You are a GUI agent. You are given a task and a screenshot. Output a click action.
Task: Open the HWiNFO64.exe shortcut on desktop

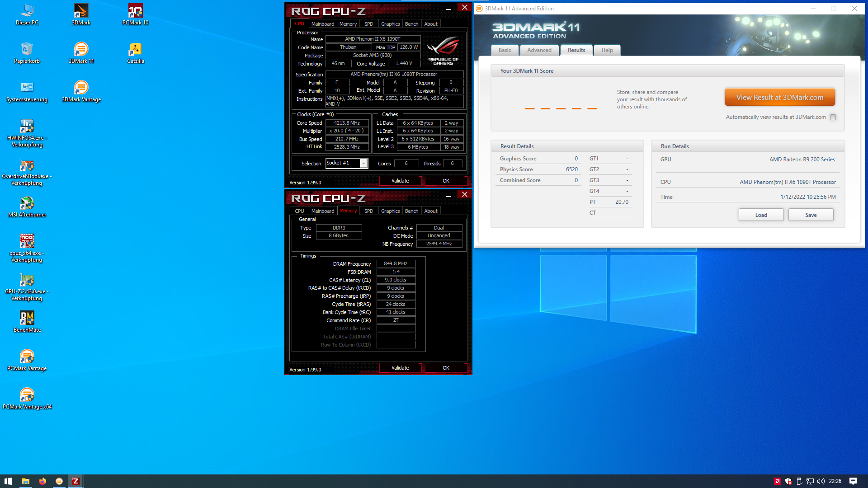click(x=27, y=133)
